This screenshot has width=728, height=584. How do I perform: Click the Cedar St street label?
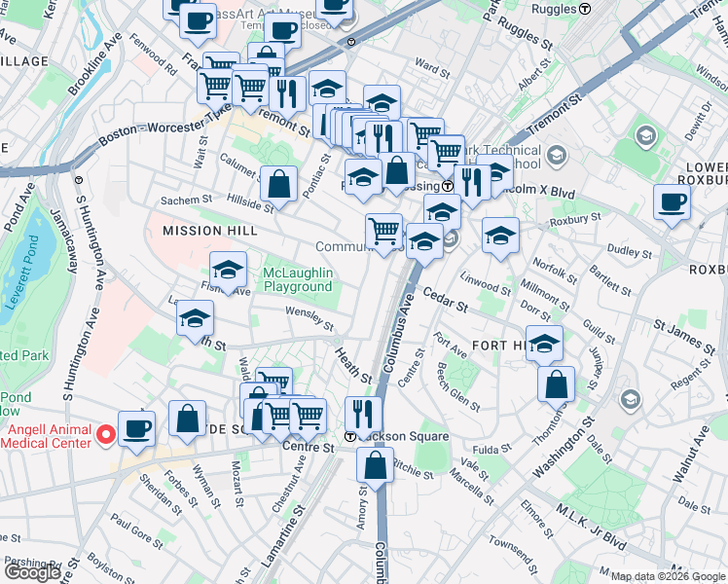(446, 300)
